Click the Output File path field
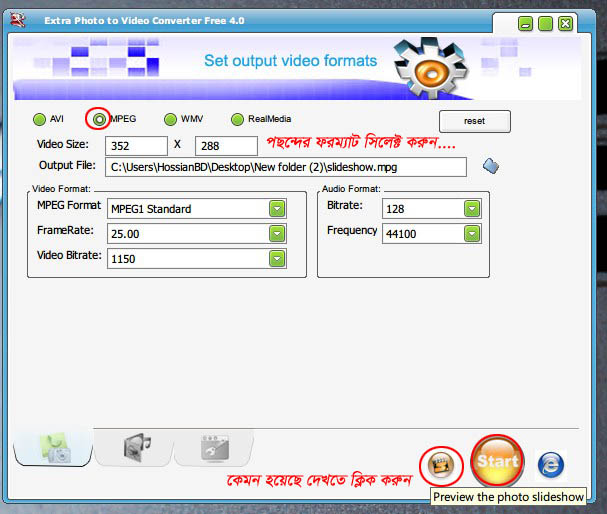Image resolution: width=607 pixels, height=514 pixels. 286,167
